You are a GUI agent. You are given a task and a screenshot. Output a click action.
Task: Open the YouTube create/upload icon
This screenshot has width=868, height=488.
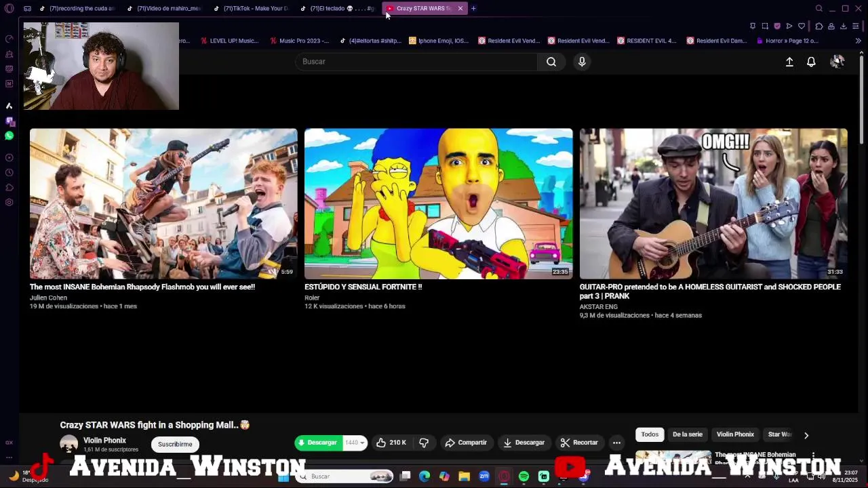(x=789, y=62)
